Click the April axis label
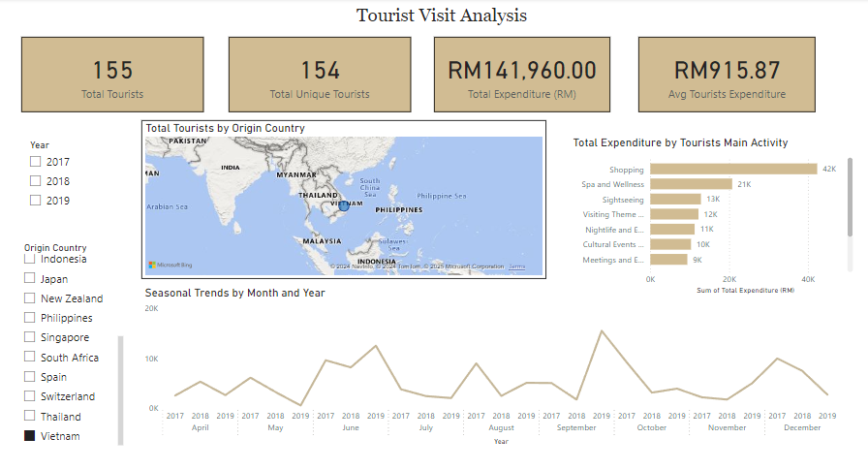This screenshot has width=868, height=470. (200, 427)
